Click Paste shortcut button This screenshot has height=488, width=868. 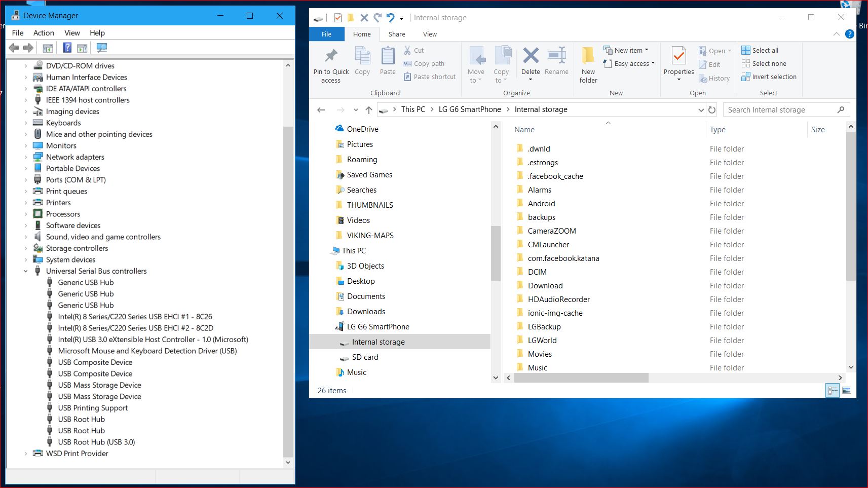click(429, 77)
